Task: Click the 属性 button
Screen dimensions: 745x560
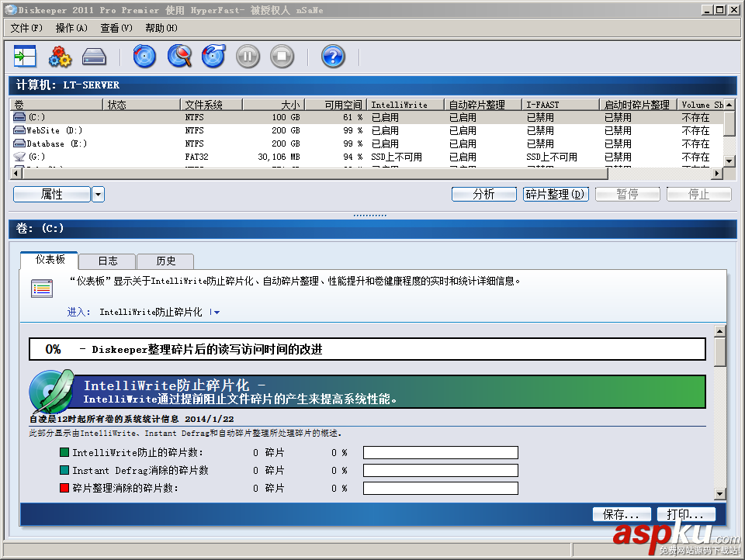Action: [52, 194]
